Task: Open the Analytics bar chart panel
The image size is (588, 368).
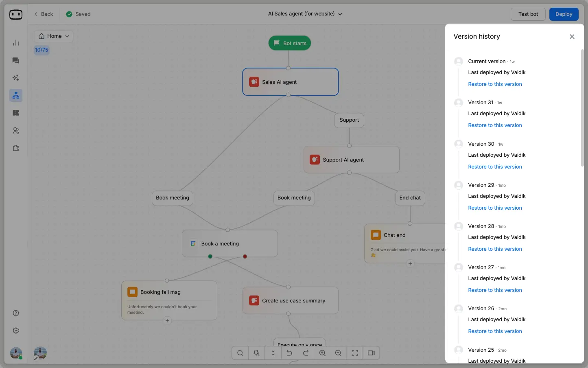Action: [15, 42]
